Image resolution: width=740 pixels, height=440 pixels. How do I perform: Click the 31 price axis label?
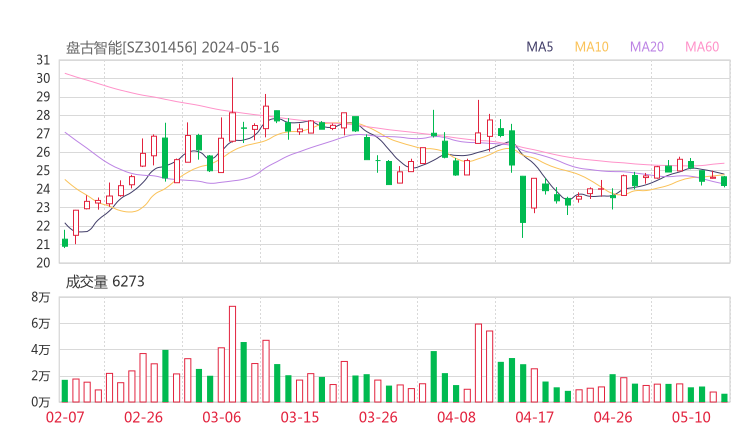click(43, 60)
